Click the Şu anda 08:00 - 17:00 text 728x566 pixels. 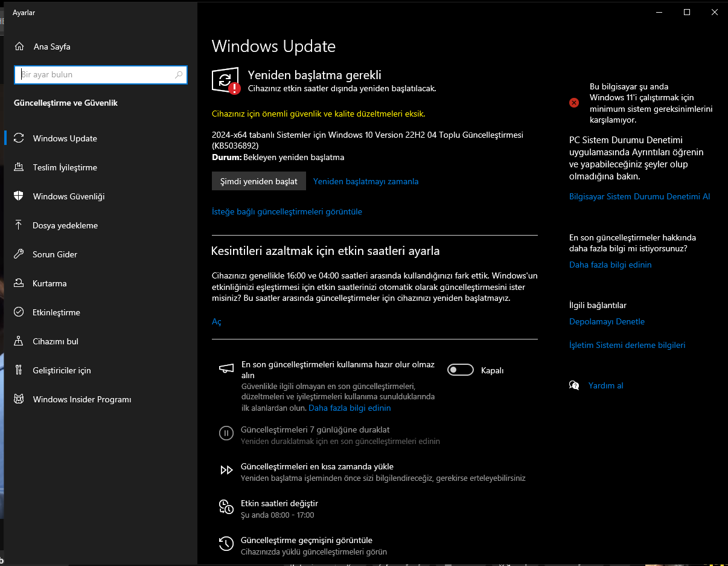tap(277, 515)
